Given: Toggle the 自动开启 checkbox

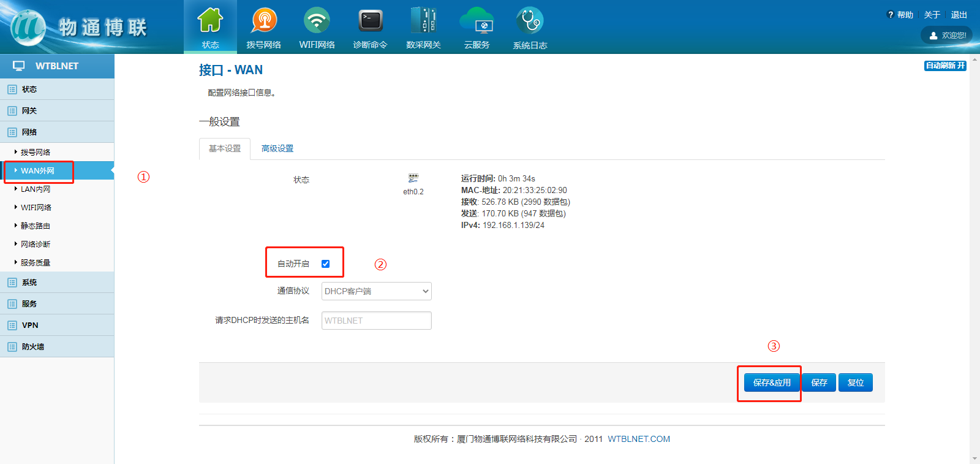Looking at the screenshot, I should pos(326,264).
